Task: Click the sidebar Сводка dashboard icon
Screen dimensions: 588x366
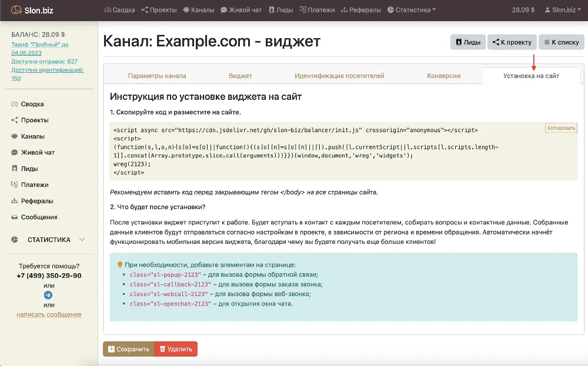Action: [14, 104]
